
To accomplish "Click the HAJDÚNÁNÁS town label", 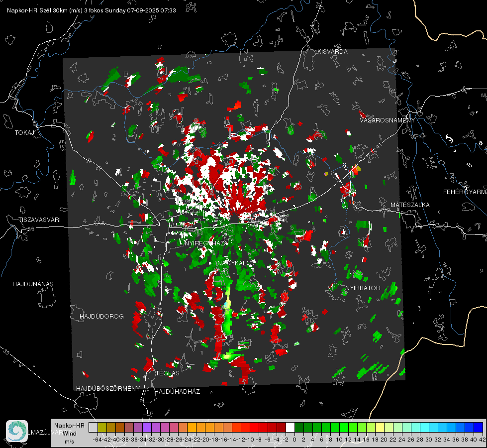I will (33, 284).
